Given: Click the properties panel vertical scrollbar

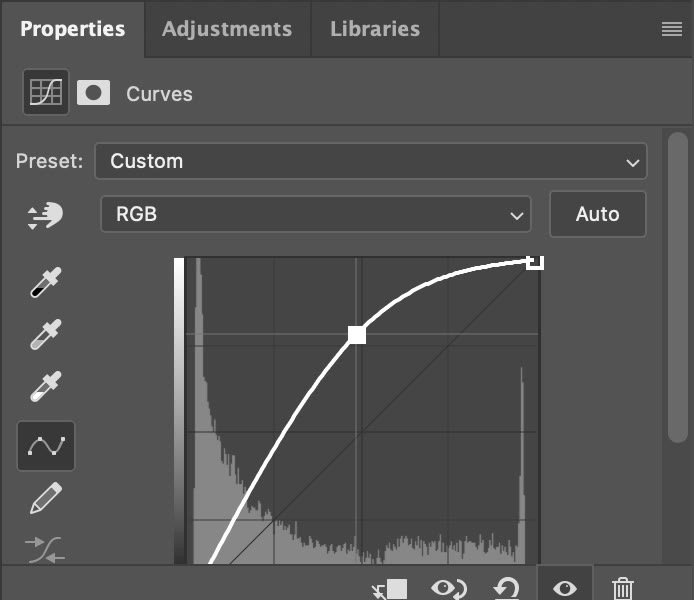Looking at the screenshot, I should (678, 287).
